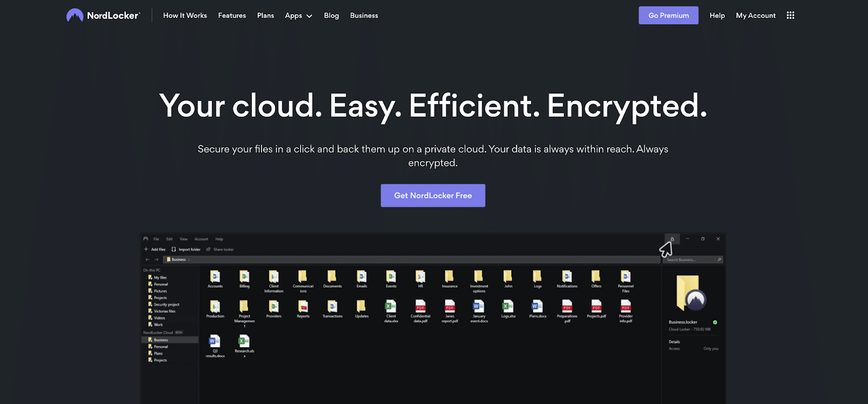Click the back arrow in locker navigation
The height and width of the screenshot is (404, 868).
[147, 260]
